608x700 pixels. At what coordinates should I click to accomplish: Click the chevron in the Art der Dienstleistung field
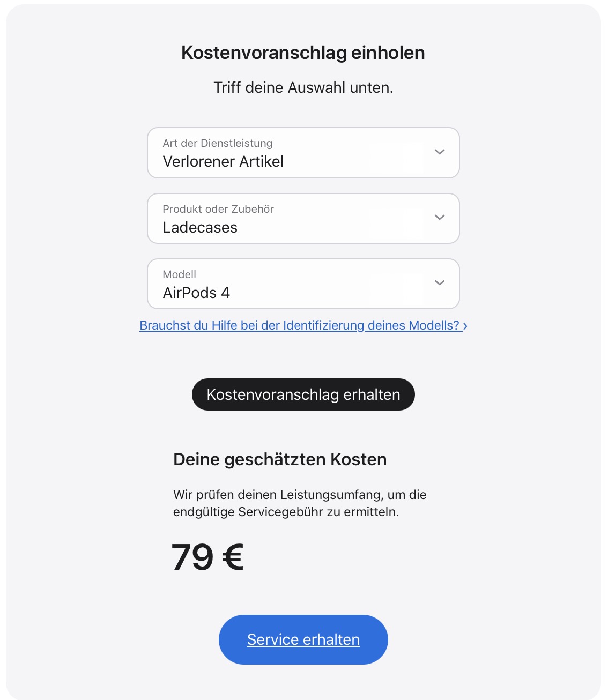click(440, 152)
